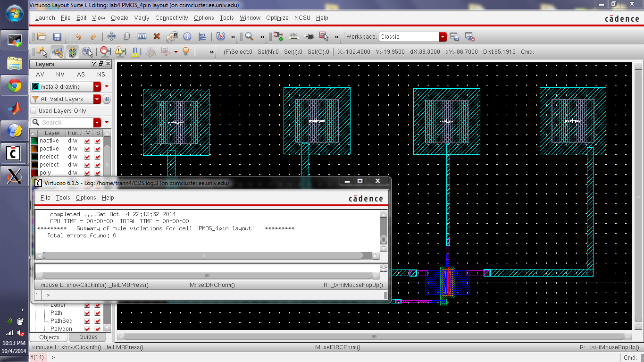Screen dimensions: 644x362
Task: Click the Layers panel help icon
Action: pos(93,64)
